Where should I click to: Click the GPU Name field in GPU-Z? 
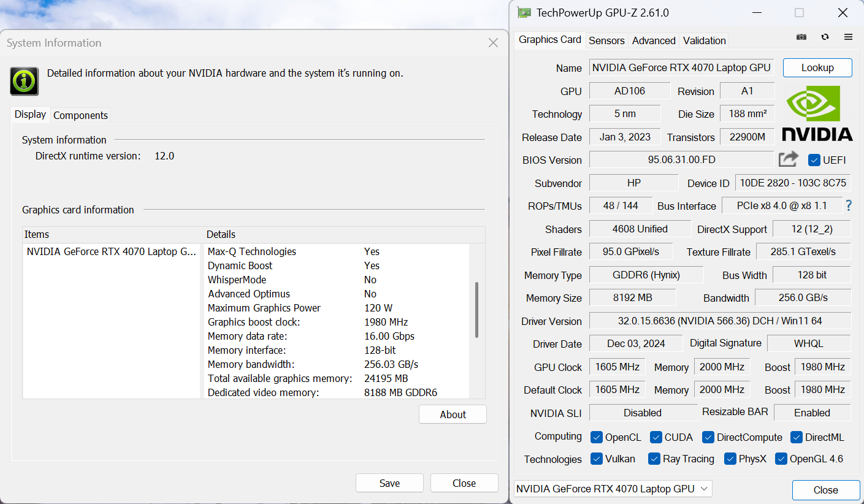pos(682,67)
